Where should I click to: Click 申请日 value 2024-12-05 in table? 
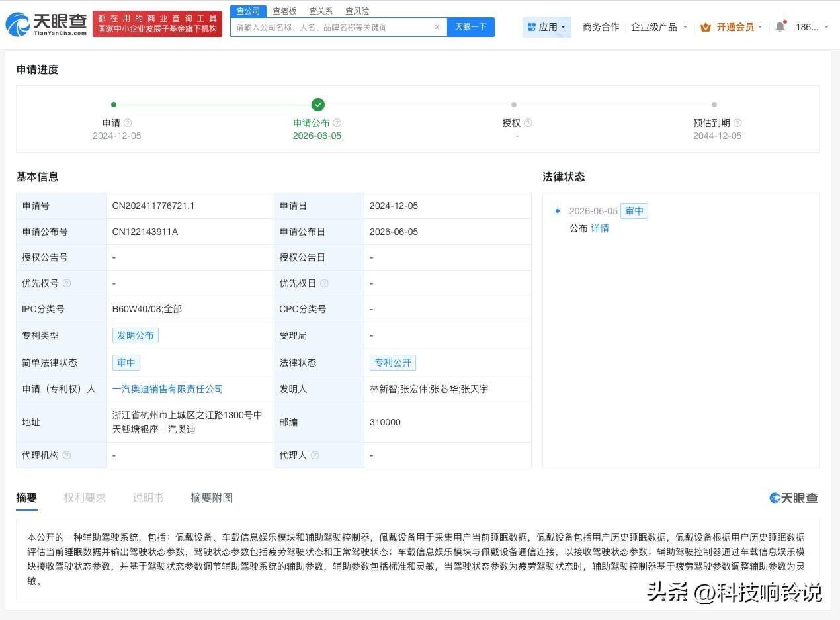click(394, 206)
